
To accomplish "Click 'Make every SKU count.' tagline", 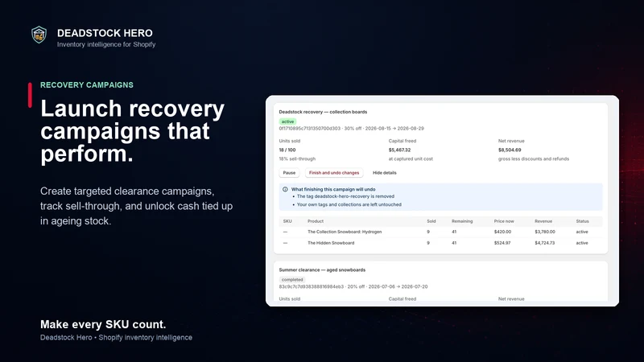I will coord(103,325).
